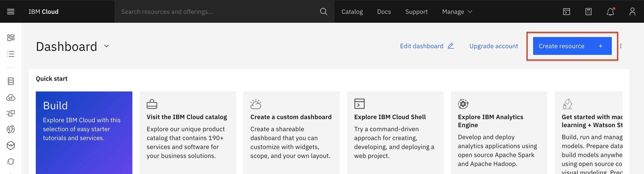Open the hamburger navigation menu

[x=11, y=12]
